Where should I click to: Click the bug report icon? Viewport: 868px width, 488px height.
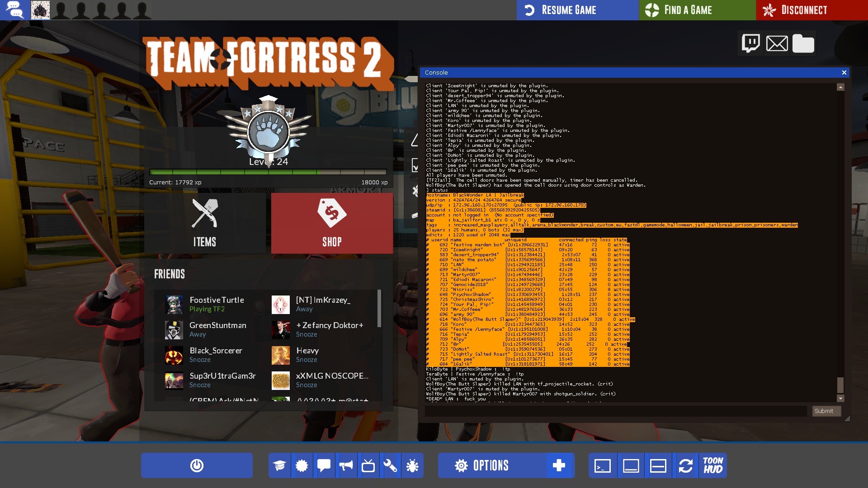pos(412,465)
